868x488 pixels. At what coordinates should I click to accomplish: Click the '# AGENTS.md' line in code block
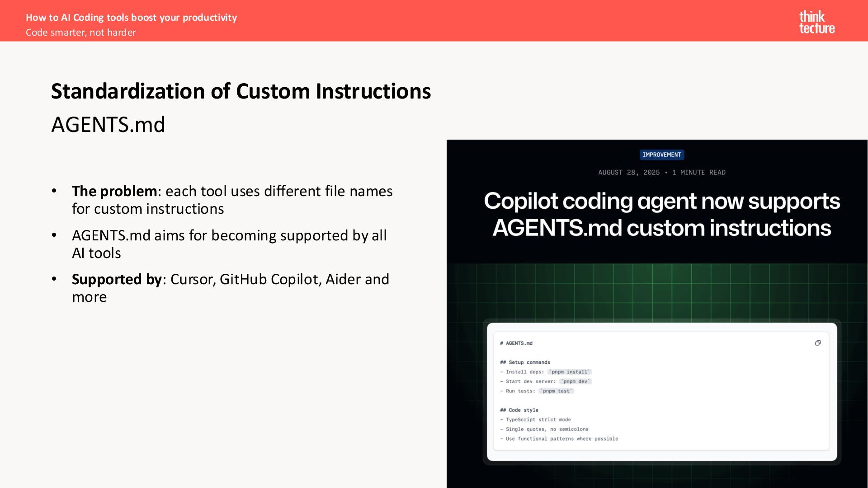click(516, 343)
